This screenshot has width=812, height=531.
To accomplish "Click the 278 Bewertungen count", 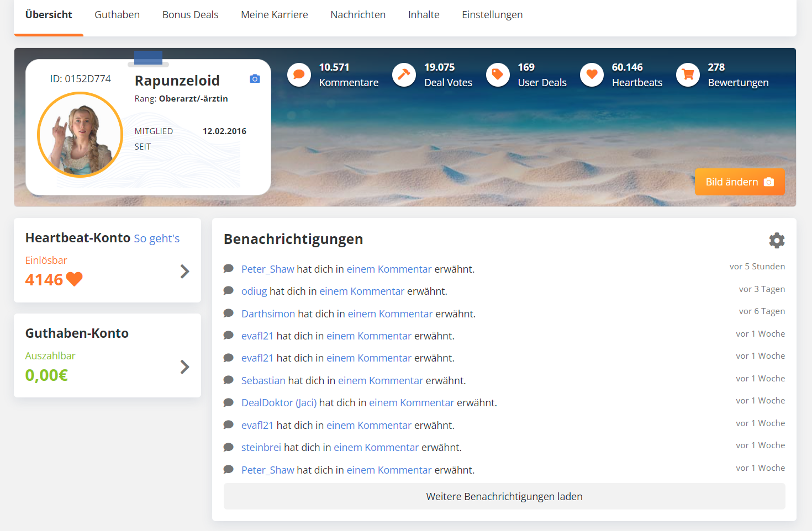I will pyautogui.click(x=716, y=67).
